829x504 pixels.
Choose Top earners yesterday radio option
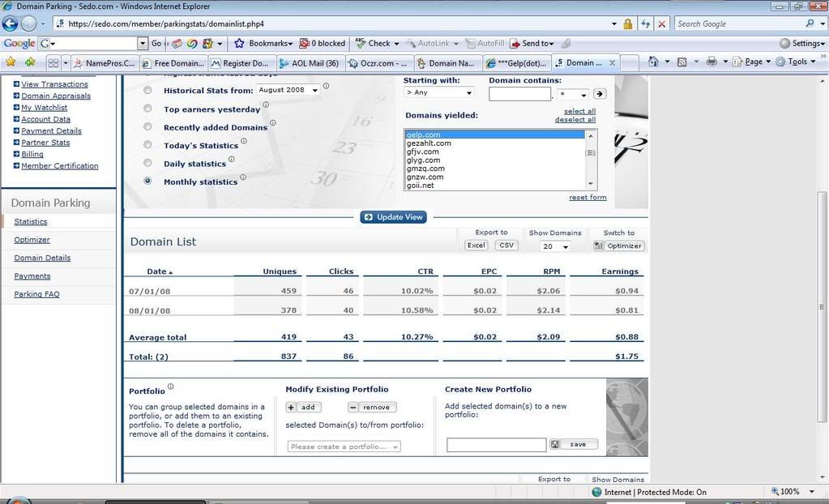(147, 109)
